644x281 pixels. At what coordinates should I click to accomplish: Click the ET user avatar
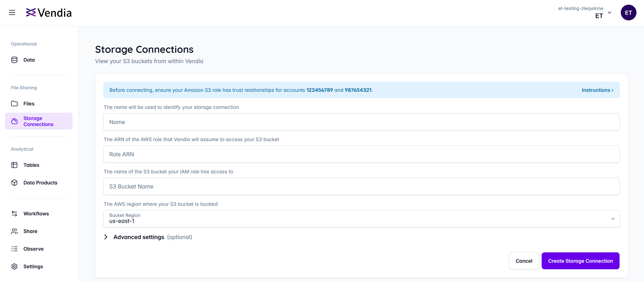(628, 13)
